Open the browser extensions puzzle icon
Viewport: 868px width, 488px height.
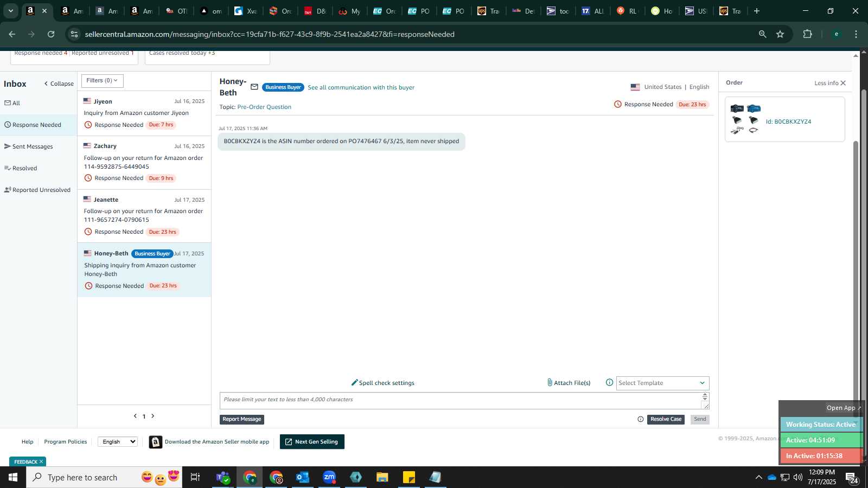[807, 34]
